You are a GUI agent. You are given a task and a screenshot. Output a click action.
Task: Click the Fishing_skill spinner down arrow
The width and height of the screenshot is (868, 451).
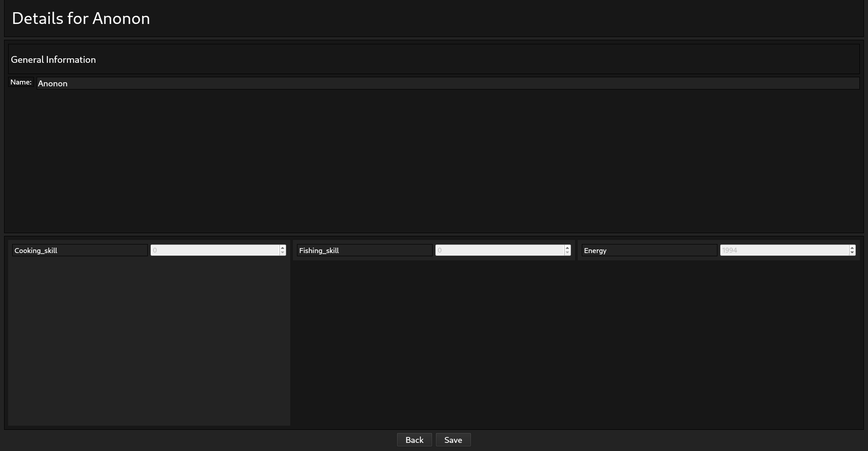[x=567, y=253]
